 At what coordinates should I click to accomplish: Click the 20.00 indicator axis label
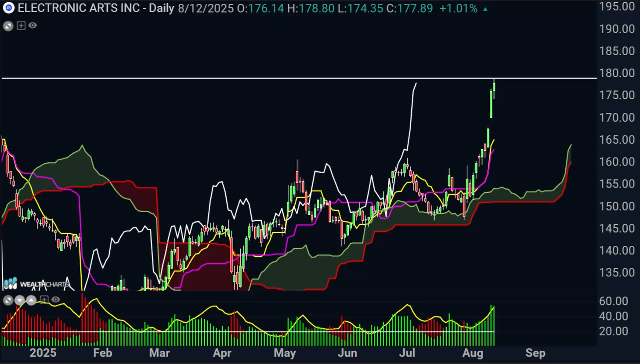(614, 331)
